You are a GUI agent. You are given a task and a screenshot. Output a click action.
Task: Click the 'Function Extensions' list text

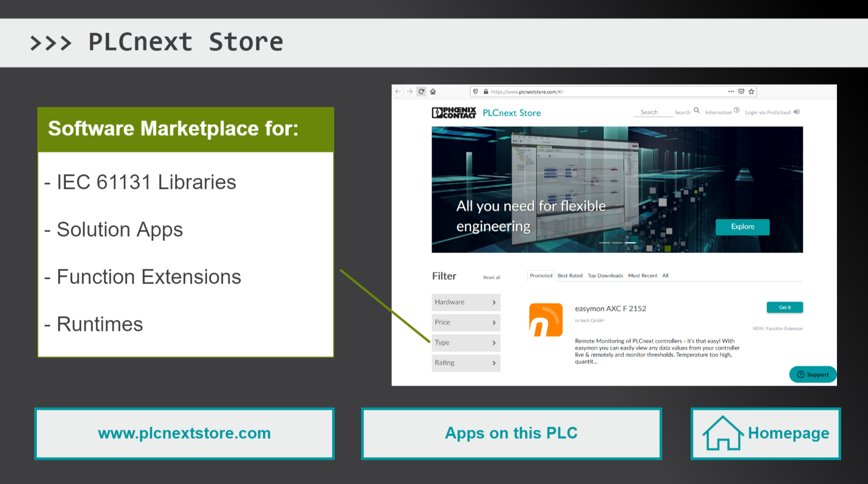149,277
